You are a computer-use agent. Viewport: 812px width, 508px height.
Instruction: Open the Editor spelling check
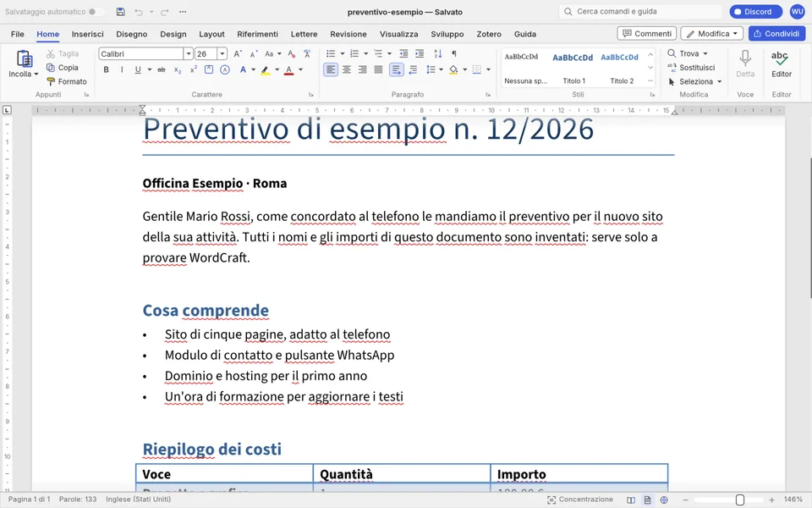782,64
